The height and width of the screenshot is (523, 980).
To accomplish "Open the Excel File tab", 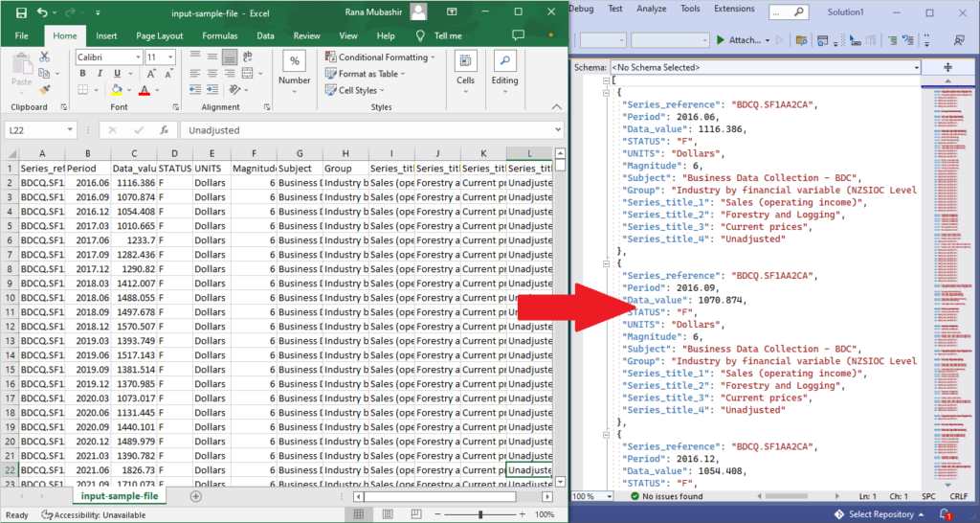I will (22, 35).
